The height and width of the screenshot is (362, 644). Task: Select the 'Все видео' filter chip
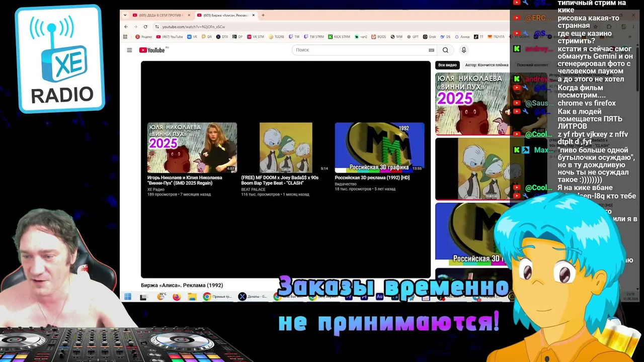[x=447, y=65]
